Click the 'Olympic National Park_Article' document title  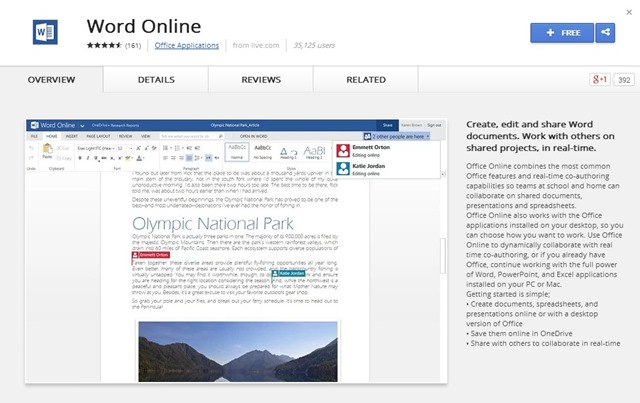(x=235, y=125)
